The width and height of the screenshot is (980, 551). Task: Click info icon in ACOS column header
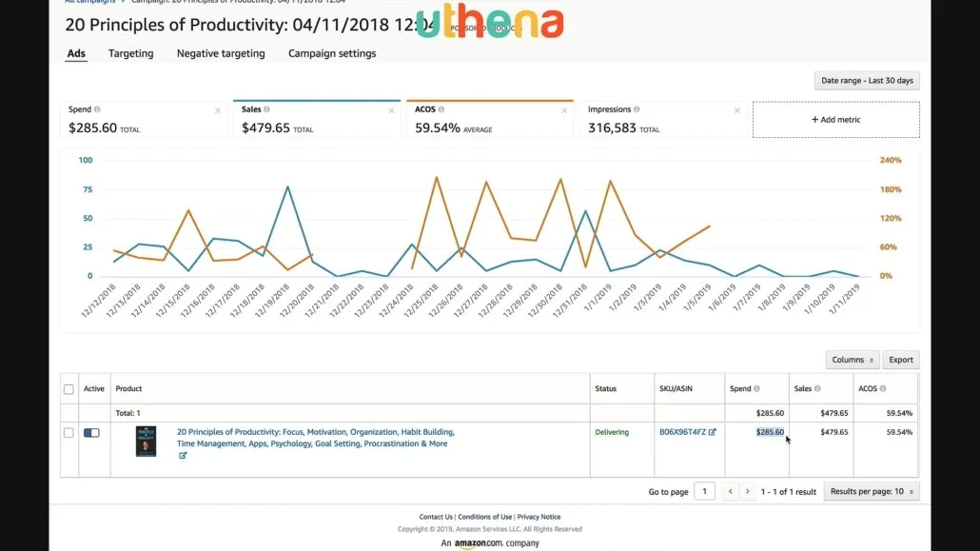883,389
